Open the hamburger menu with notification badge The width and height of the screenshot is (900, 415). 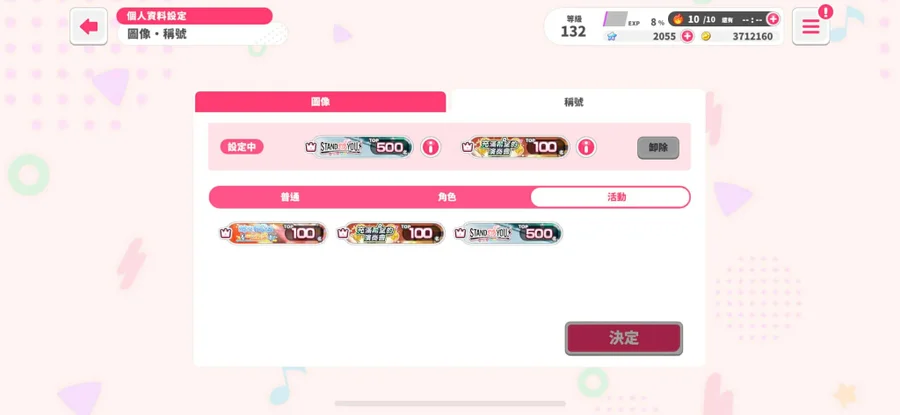tap(810, 26)
